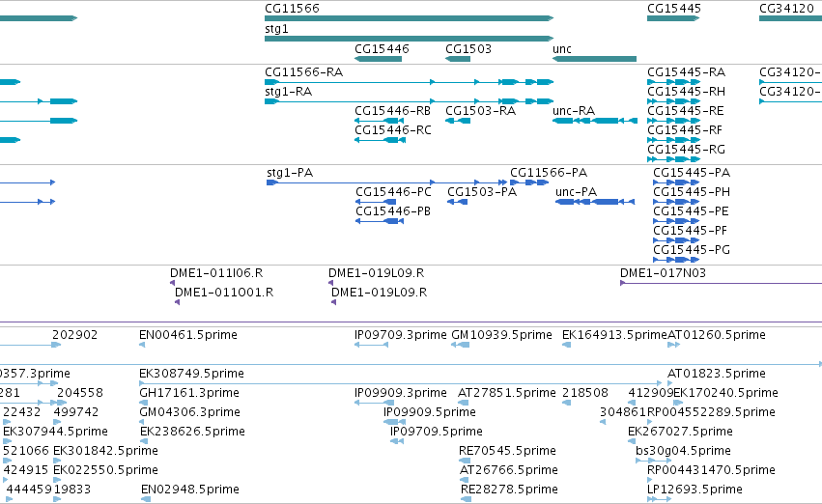Open protein CG15446-PB
Image resolution: width=822 pixels, height=504 pixels.
393,211
